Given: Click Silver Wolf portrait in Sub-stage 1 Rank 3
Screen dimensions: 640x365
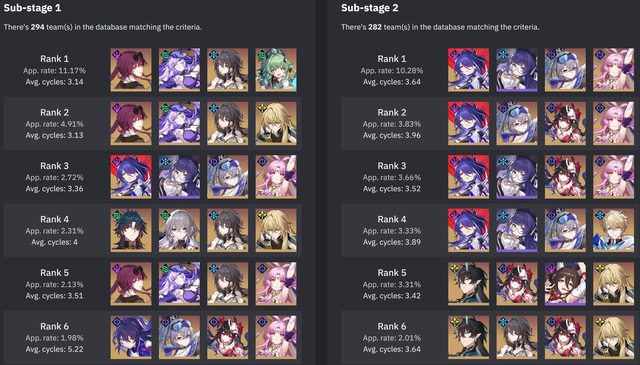Looking at the screenshot, I should click(227, 177).
